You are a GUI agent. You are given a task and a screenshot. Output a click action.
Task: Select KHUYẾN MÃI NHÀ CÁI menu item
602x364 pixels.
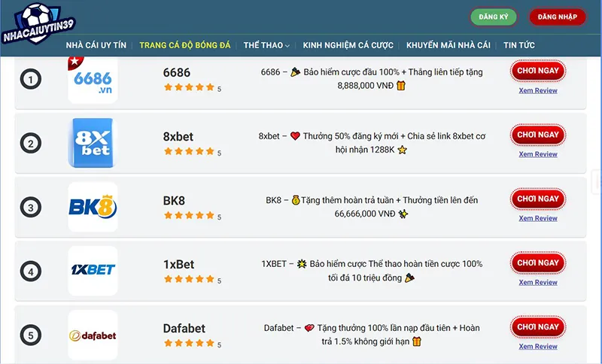(x=448, y=45)
